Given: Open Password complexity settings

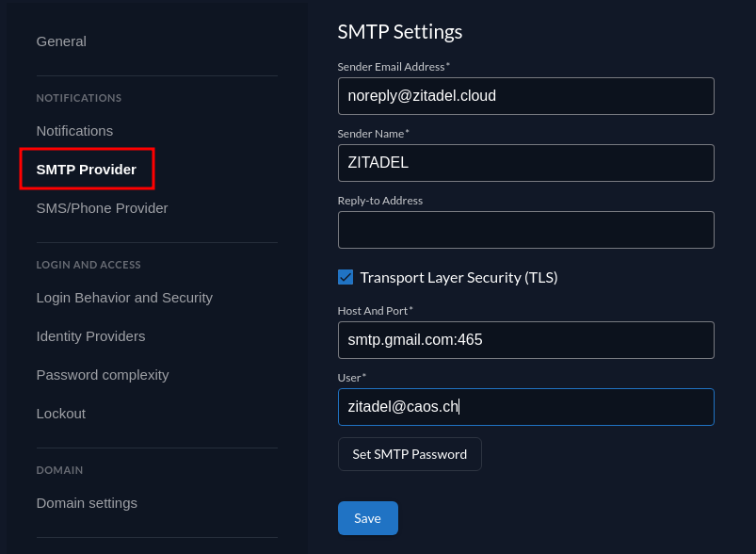Looking at the screenshot, I should [x=103, y=375].
